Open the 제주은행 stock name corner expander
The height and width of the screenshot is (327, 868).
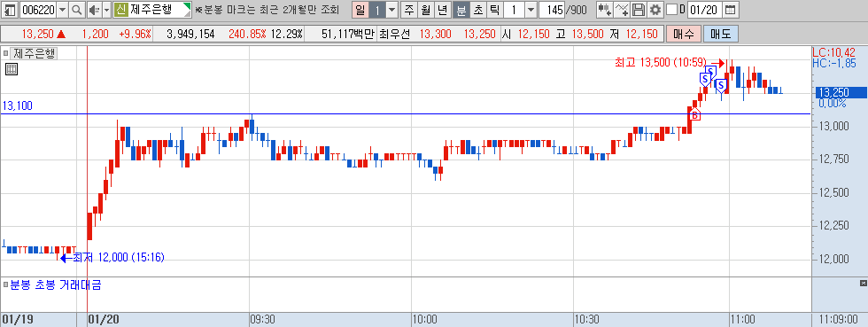(188, 7)
